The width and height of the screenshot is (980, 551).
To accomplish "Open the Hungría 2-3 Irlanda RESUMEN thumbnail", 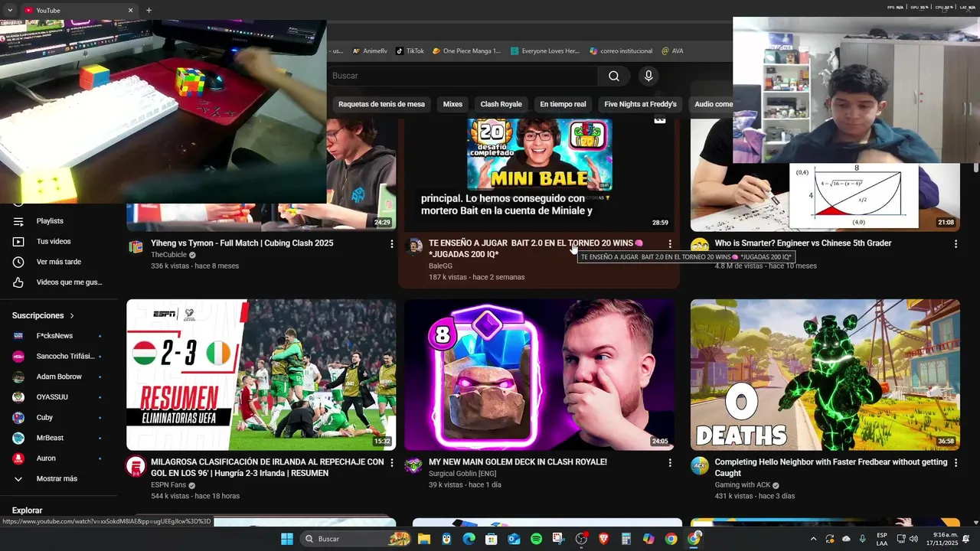I will [x=261, y=374].
